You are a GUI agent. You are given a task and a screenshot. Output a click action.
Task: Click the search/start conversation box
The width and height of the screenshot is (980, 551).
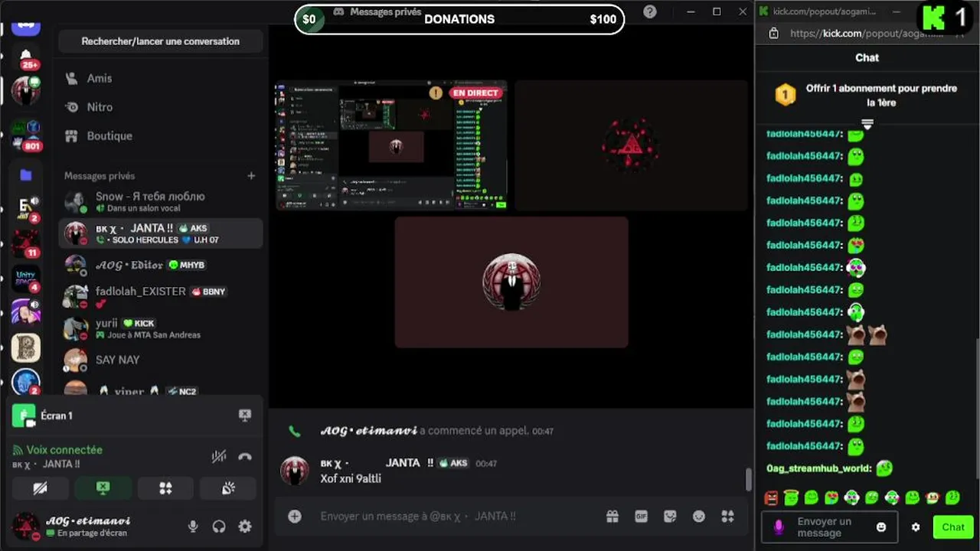coord(161,41)
